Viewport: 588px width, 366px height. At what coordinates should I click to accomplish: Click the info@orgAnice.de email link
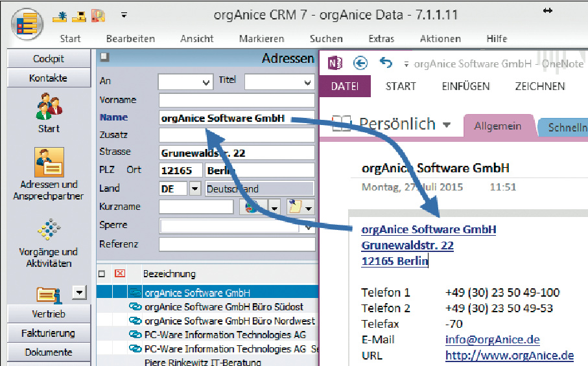point(492,339)
